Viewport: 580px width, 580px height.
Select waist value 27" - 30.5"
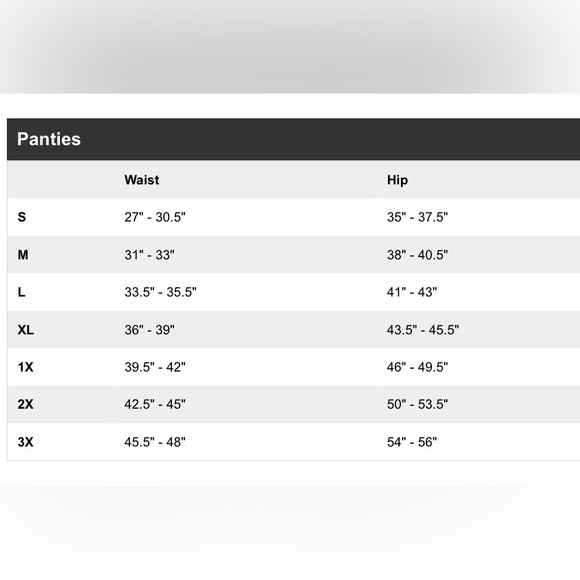pyautogui.click(x=155, y=217)
